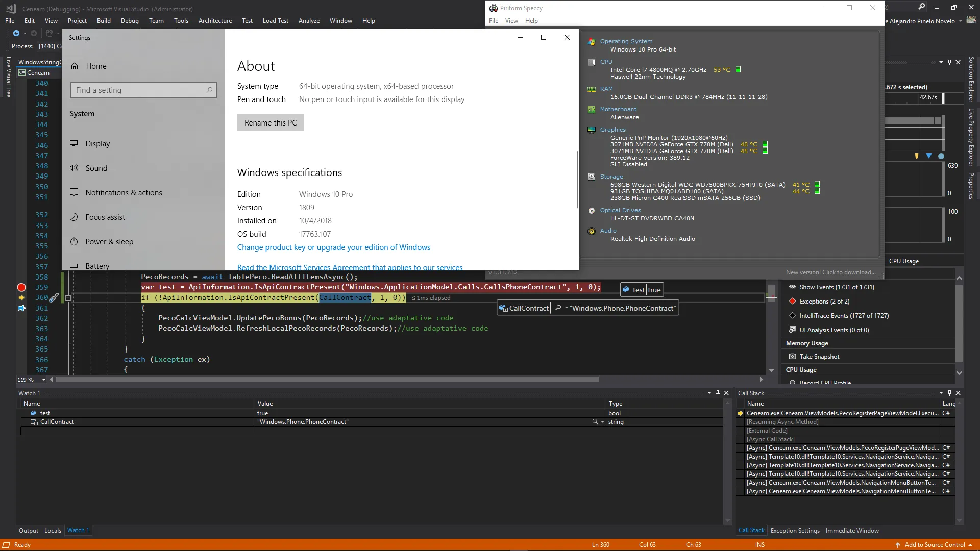
Task: Click the Display icon in Settings sidebar
Action: pos(75,143)
